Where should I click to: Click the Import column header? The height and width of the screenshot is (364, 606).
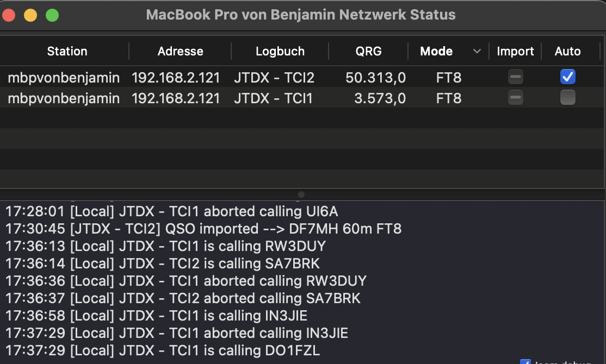click(x=515, y=51)
